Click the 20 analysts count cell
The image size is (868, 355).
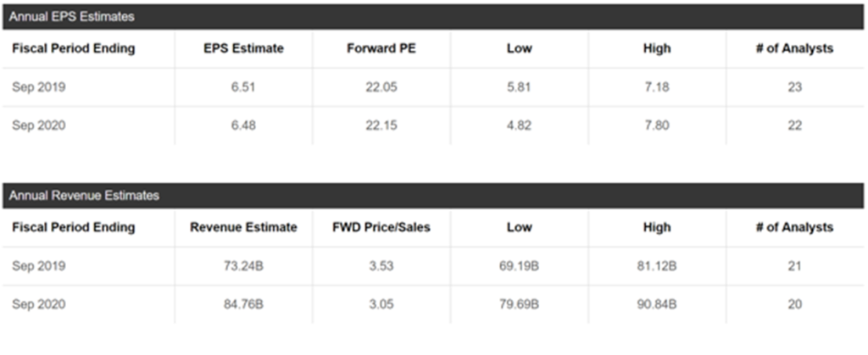[793, 304]
